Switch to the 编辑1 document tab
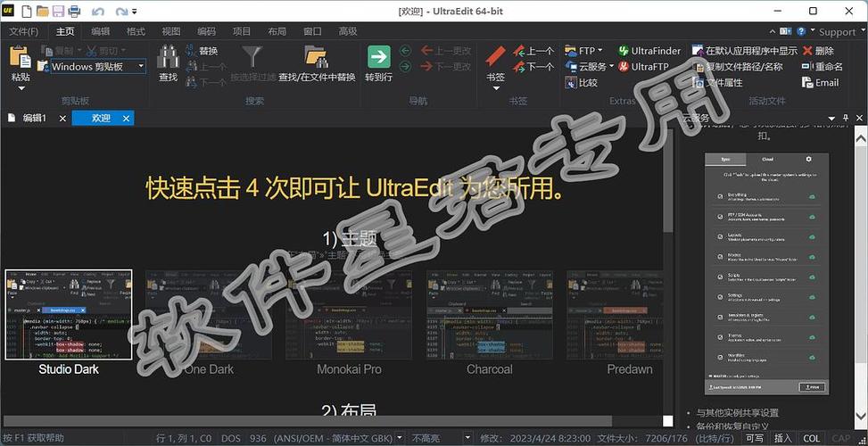Viewport: 868px width, 446px height. coord(34,118)
